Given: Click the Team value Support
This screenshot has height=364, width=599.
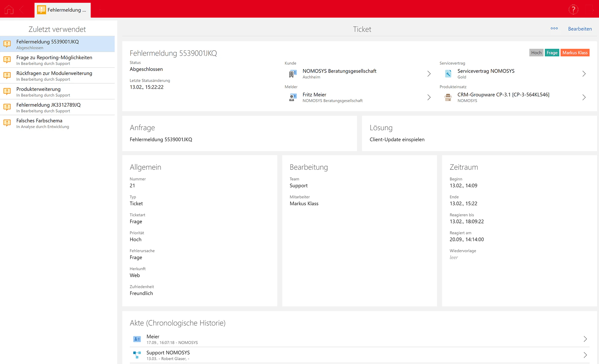Looking at the screenshot, I should pos(298,186).
